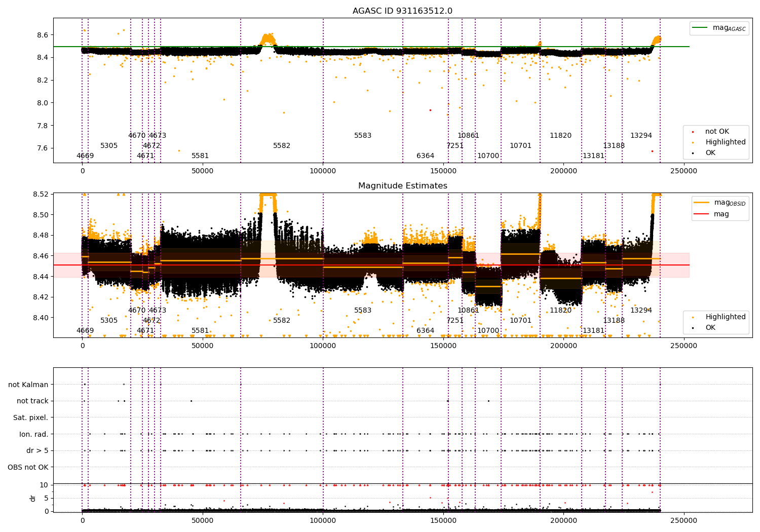Click obsid label "4671" in top plot
The image size is (760, 532).
145,156
